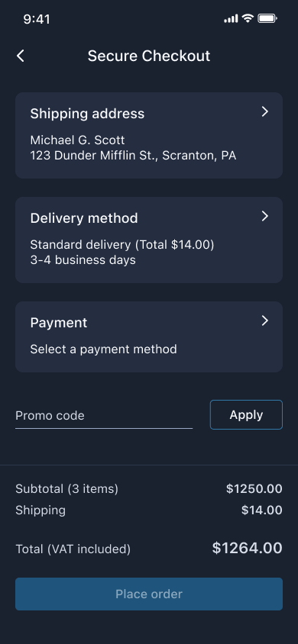The height and width of the screenshot is (644, 298).
Task: Tap the Place order button
Action: click(x=149, y=594)
